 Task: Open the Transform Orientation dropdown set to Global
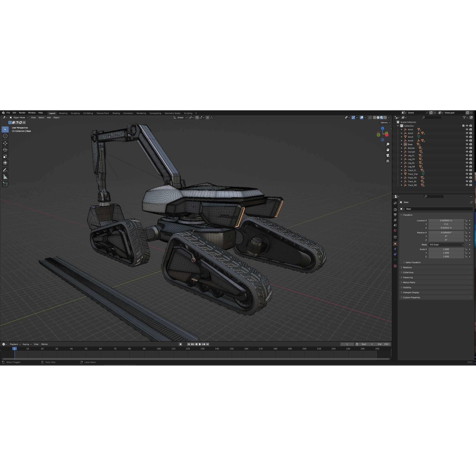180,118
